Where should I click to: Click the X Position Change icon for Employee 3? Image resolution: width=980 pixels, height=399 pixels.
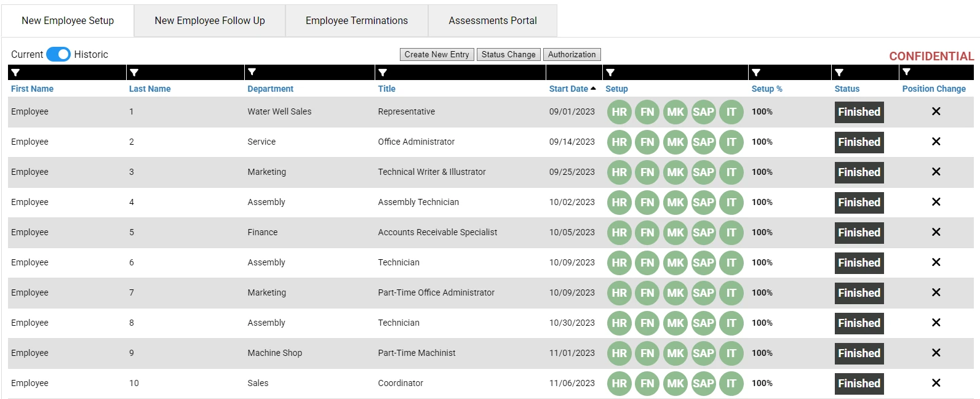(x=936, y=172)
